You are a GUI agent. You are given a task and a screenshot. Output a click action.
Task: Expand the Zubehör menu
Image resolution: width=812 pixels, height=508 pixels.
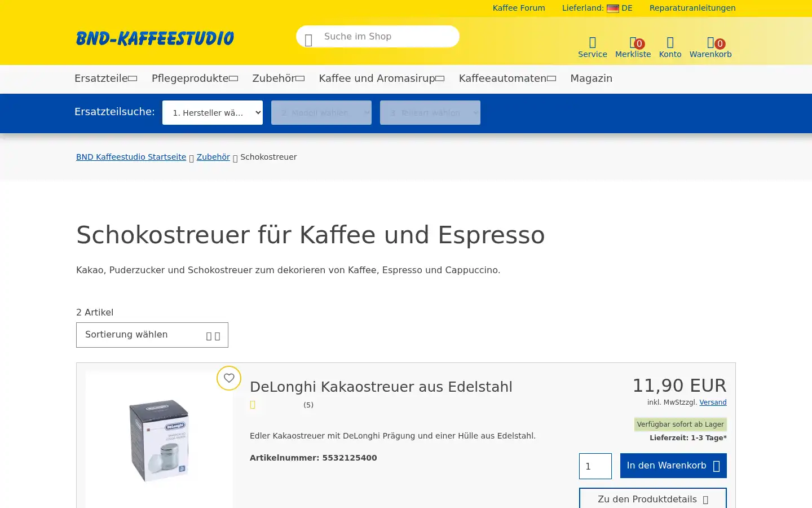[x=279, y=78]
